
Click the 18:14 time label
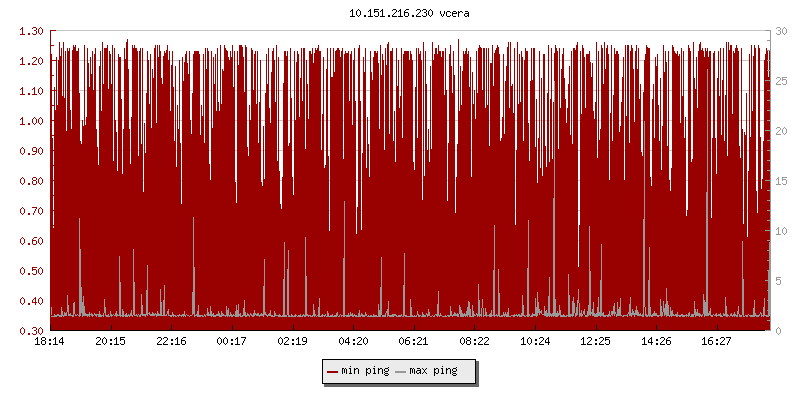point(50,342)
